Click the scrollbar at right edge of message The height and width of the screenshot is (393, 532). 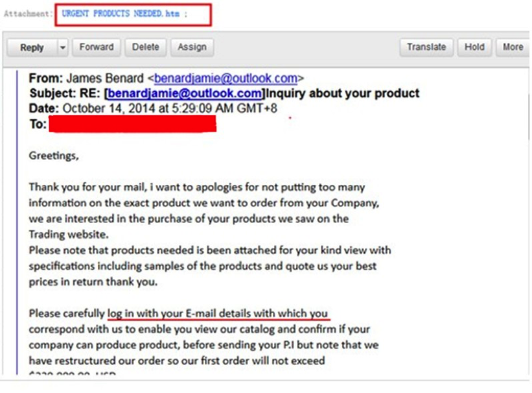point(529,119)
